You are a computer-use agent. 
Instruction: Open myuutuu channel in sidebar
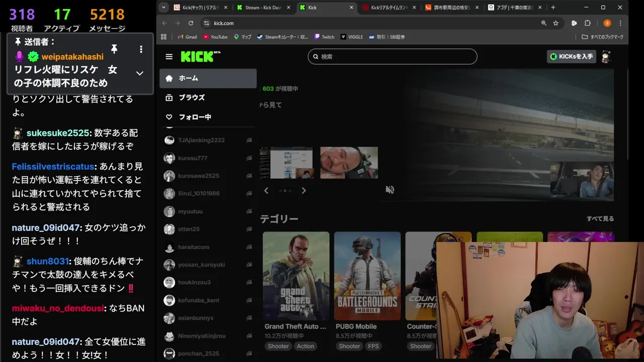[x=208, y=211]
